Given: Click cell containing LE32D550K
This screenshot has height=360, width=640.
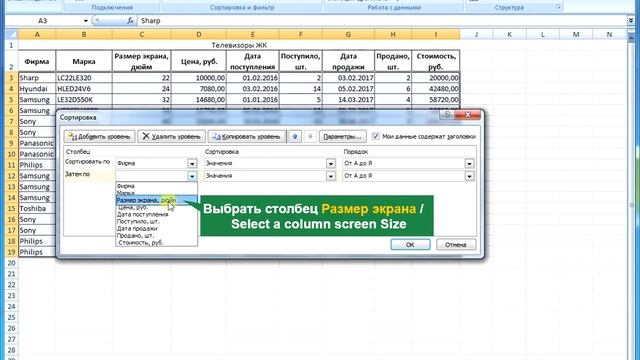Looking at the screenshot, I should click(x=84, y=100).
